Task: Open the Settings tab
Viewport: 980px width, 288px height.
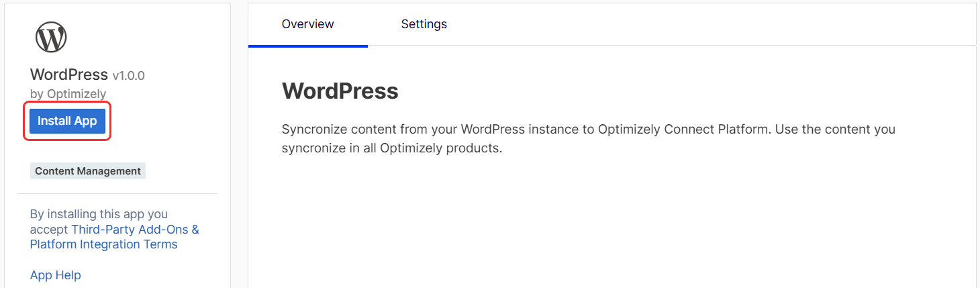Action: coord(424,24)
